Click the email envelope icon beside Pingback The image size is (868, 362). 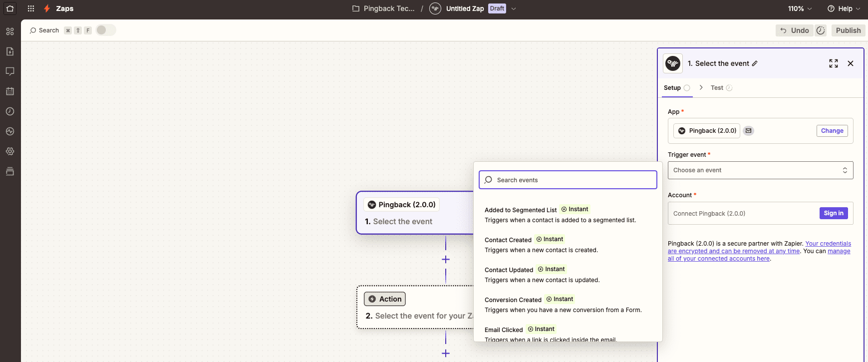click(748, 131)
